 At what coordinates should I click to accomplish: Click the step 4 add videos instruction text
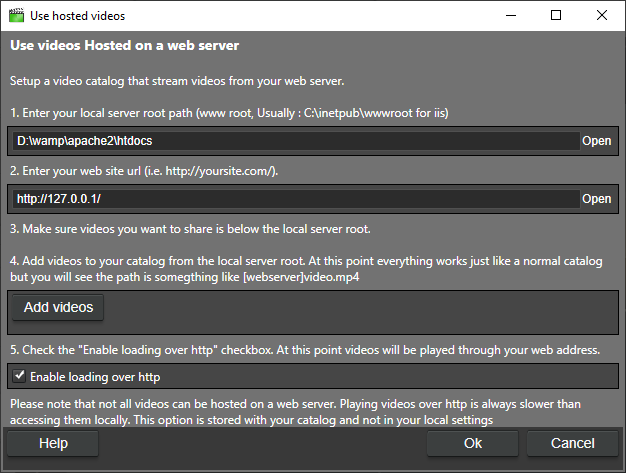click(x=307, y=268)
